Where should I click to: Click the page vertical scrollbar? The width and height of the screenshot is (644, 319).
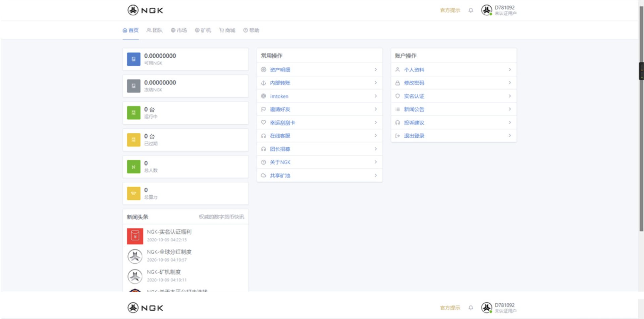coord(641,134)
